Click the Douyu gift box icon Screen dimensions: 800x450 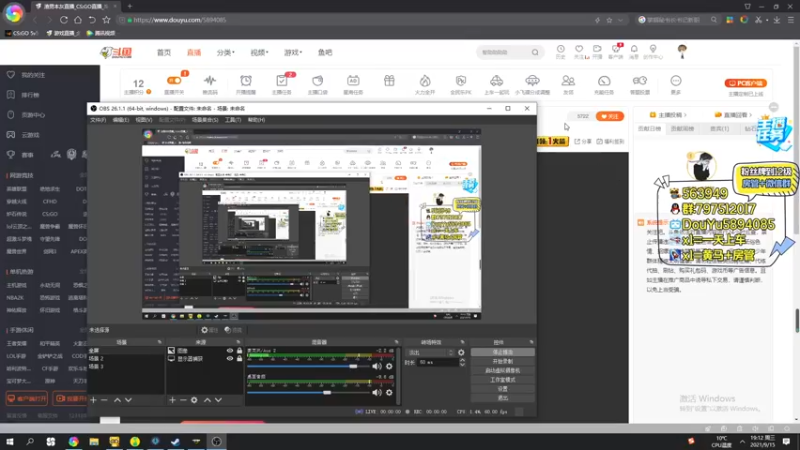(x=389, y=81)
